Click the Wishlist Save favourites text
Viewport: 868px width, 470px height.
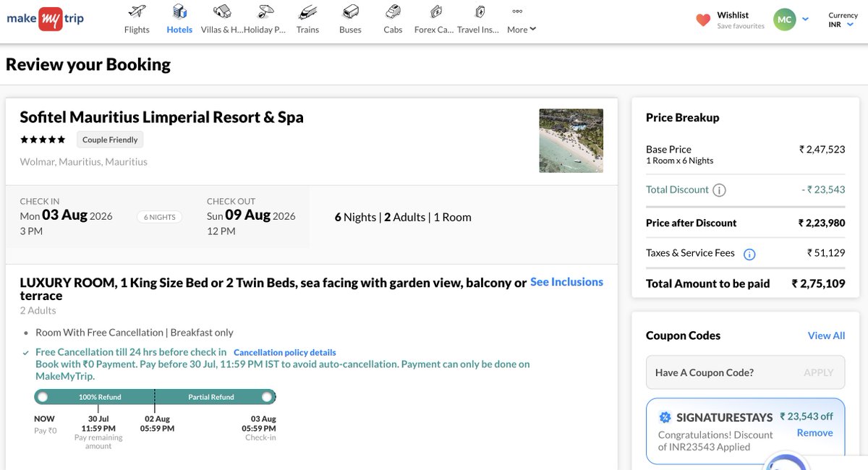click(741, 26)
